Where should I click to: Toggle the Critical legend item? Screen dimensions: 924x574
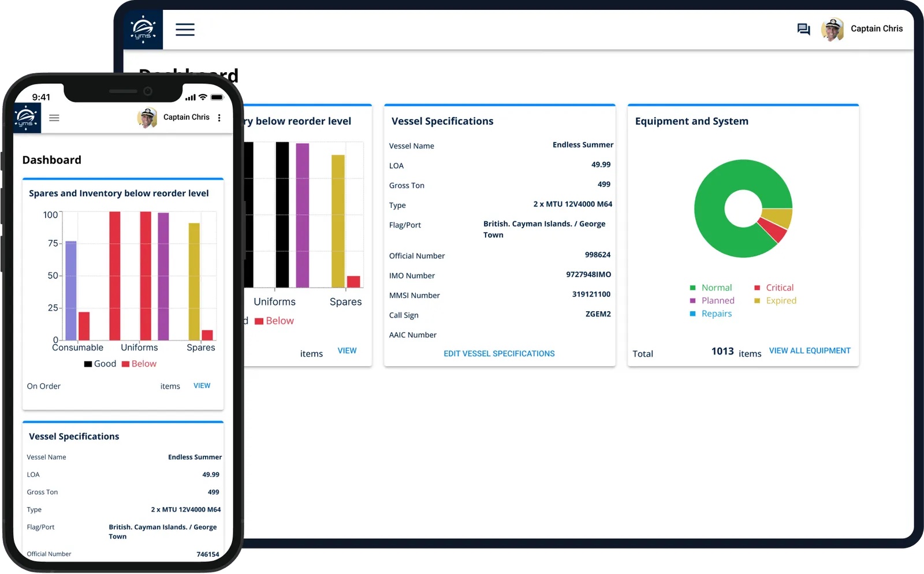click(x=774, y=288)
